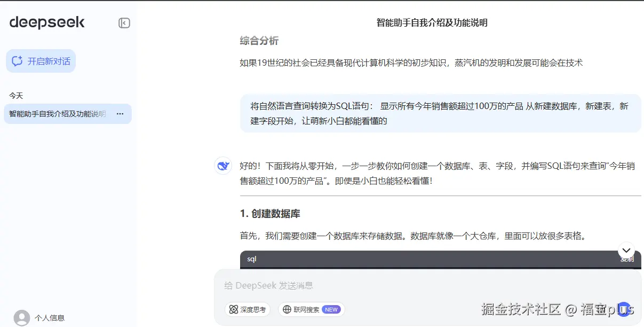Collapse the sidebar with the panel icon
The width and height of the screenshot is (644, 327).
pos(124,23)
